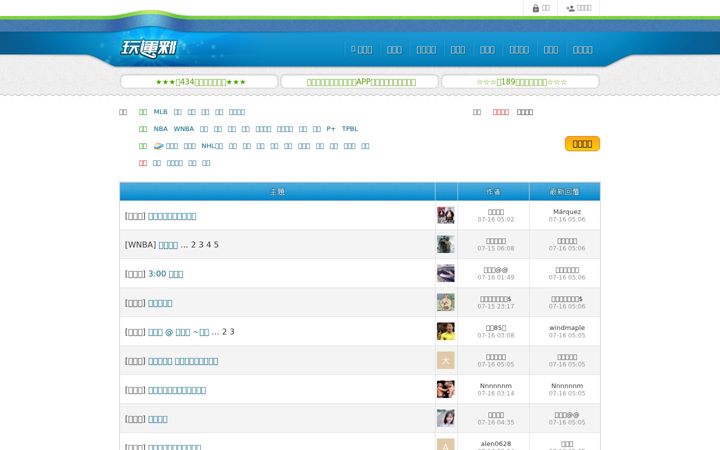The height and width of the screenshot is (450, 720).
Task: Click the author timestamp 07-16 03:08
Action: (x=495, y=335)
